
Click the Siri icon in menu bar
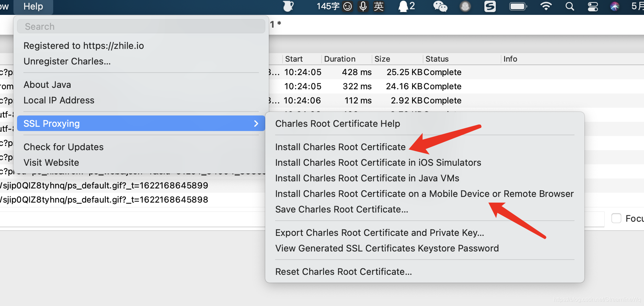615,6
